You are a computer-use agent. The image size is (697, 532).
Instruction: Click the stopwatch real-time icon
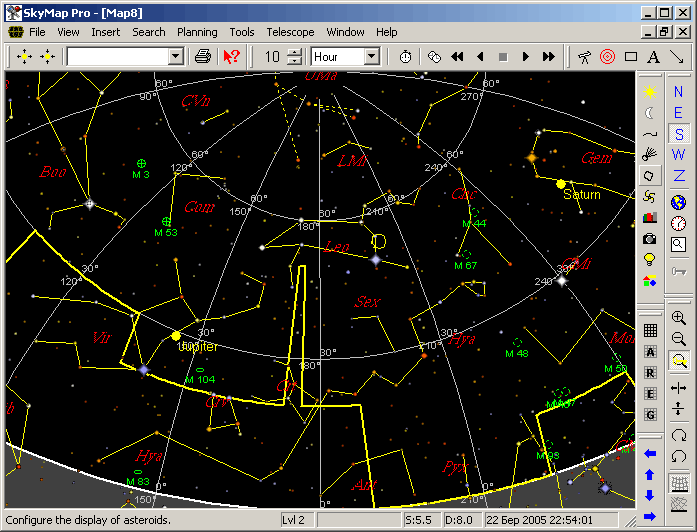click(x=405, y=56)
